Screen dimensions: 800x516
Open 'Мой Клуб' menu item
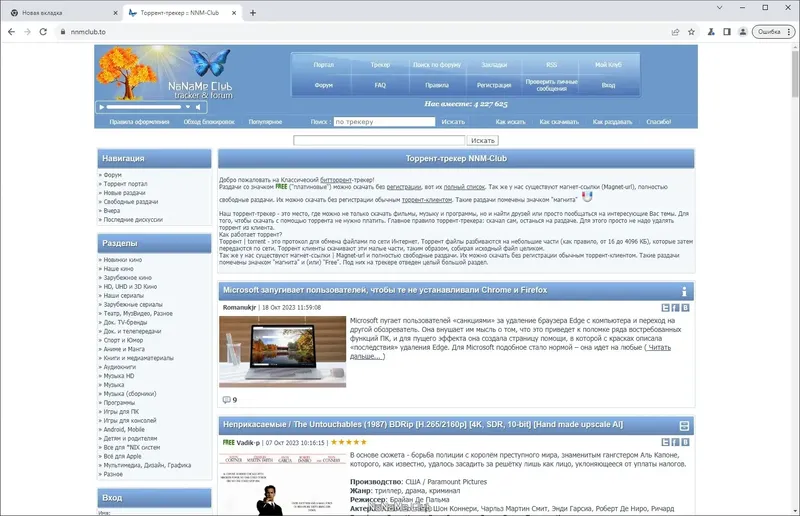tap(608, 65)
